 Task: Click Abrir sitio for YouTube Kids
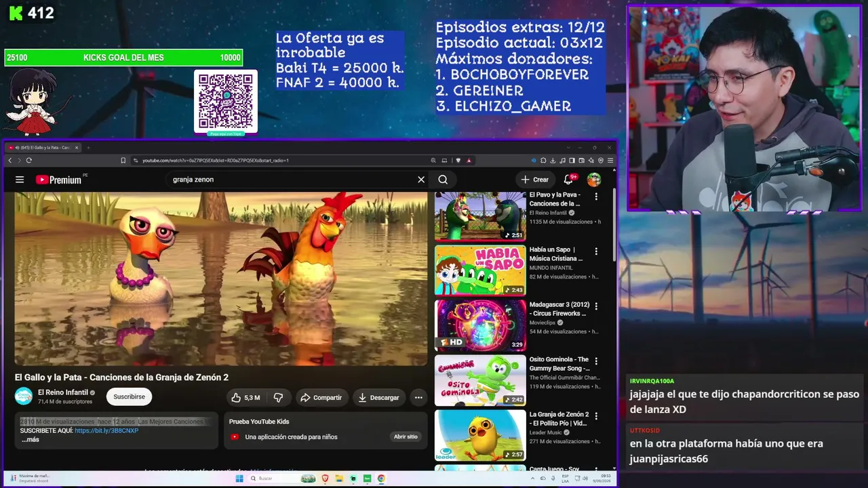pos(406,437)
